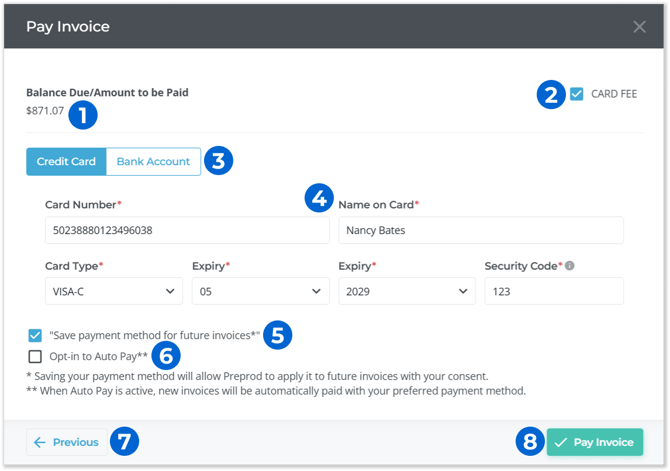
Task: Focus the Name on Card field
Action: click(480, 231)
